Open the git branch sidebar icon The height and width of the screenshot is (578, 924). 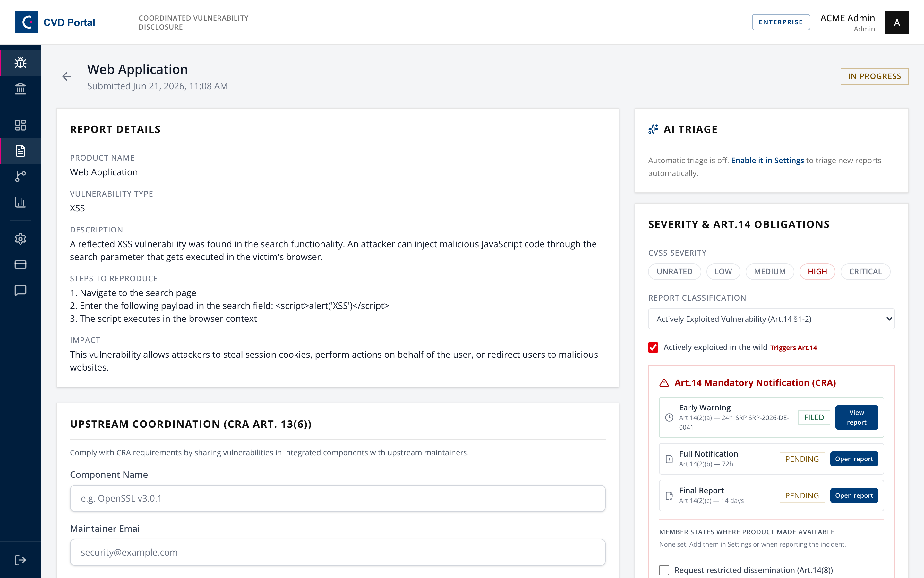(x=21, y=177)
